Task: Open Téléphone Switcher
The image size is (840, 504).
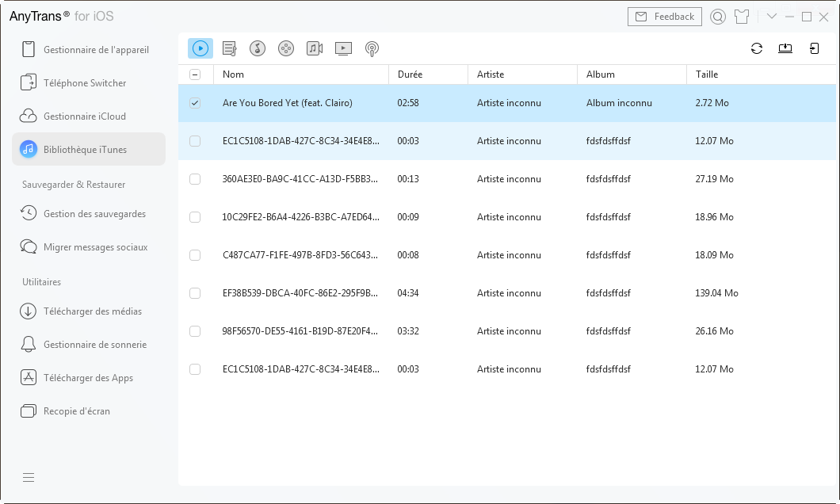Action: tap(89, 82)
